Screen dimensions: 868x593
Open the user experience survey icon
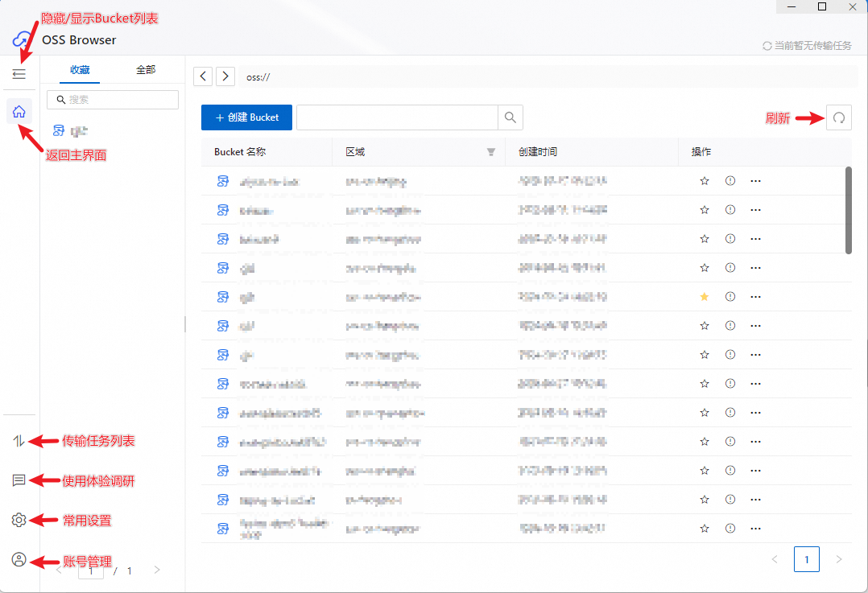19,480
